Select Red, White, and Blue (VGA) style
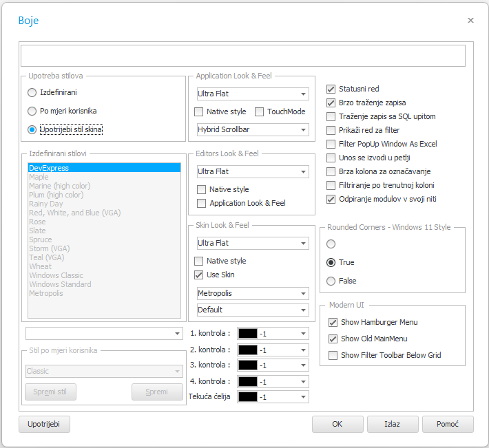This screenshot has width=489, height=448. 104,213
